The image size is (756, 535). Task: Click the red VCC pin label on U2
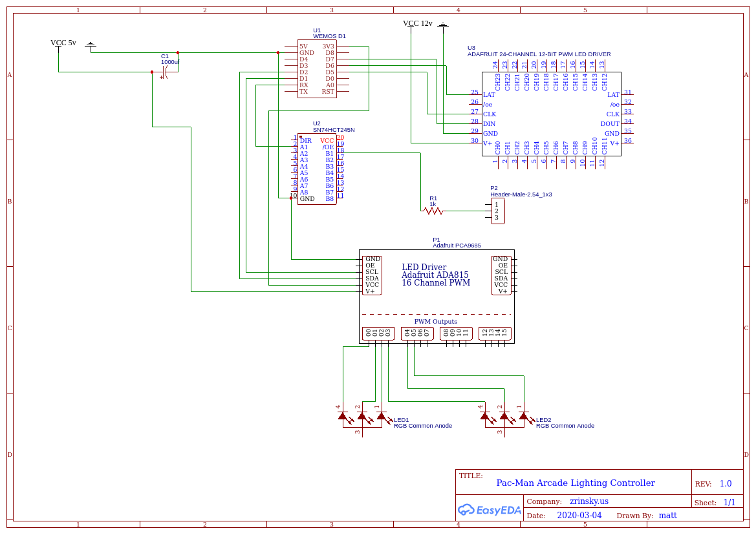tap(327, 141)
